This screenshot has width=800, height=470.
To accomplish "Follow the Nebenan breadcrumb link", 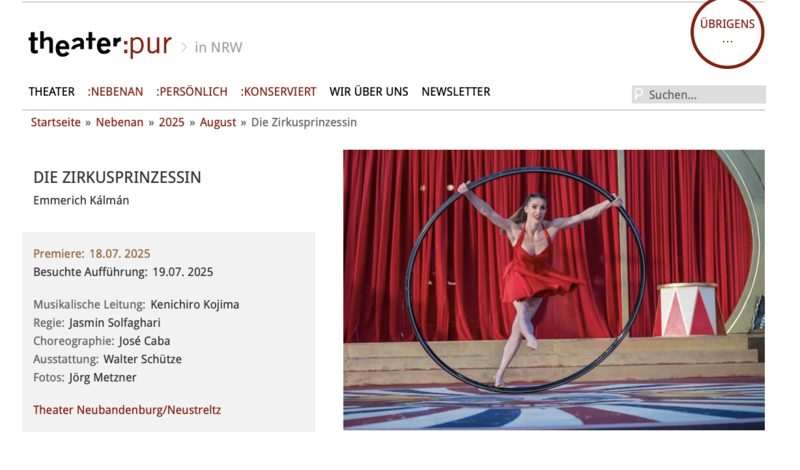I will [x=119, y=122].
